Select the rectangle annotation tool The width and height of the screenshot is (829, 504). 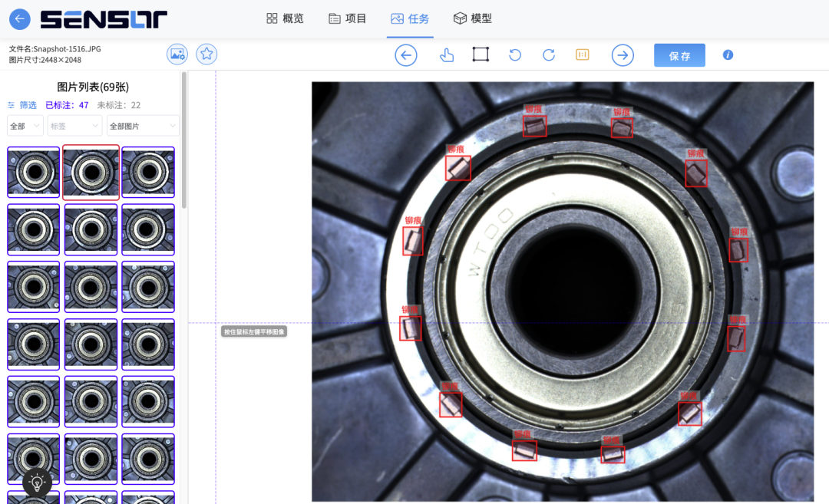click(x=481, y=54)
